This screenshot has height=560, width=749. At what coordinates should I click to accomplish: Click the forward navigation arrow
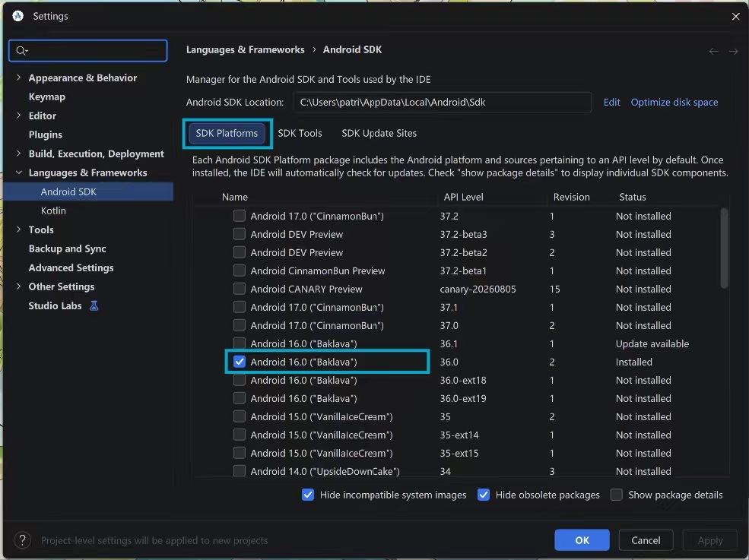point(733,51)
